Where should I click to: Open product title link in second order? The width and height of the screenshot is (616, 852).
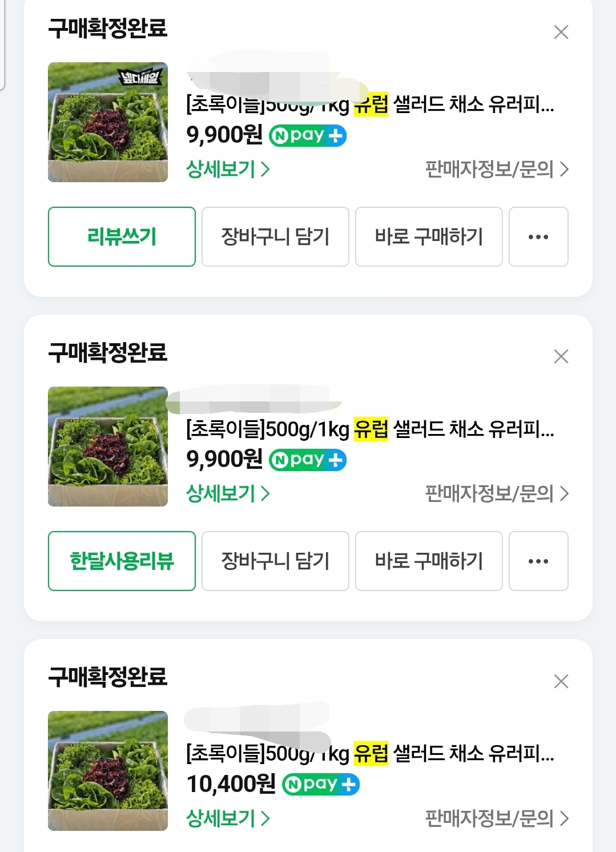(370, 429)
